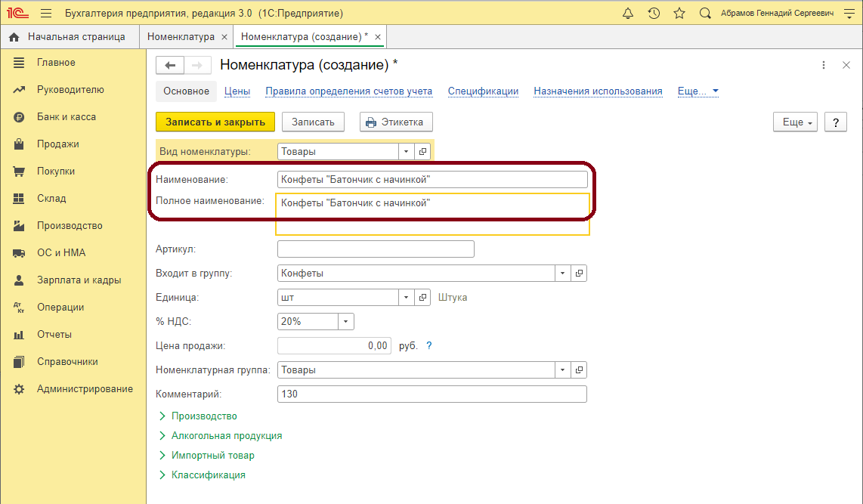Click the home icon for Начальная страница
This screenshot has height=504, width=863.
click(x=14, y=37)
